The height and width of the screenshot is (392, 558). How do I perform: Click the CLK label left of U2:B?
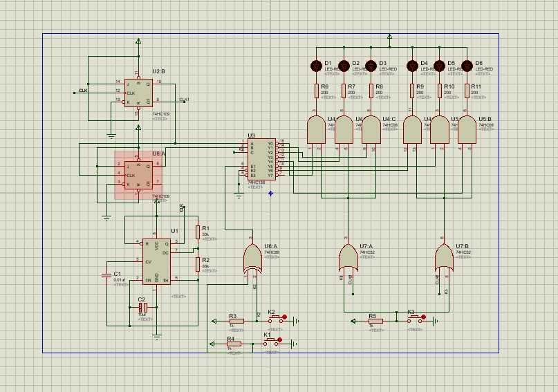(83, 91)
